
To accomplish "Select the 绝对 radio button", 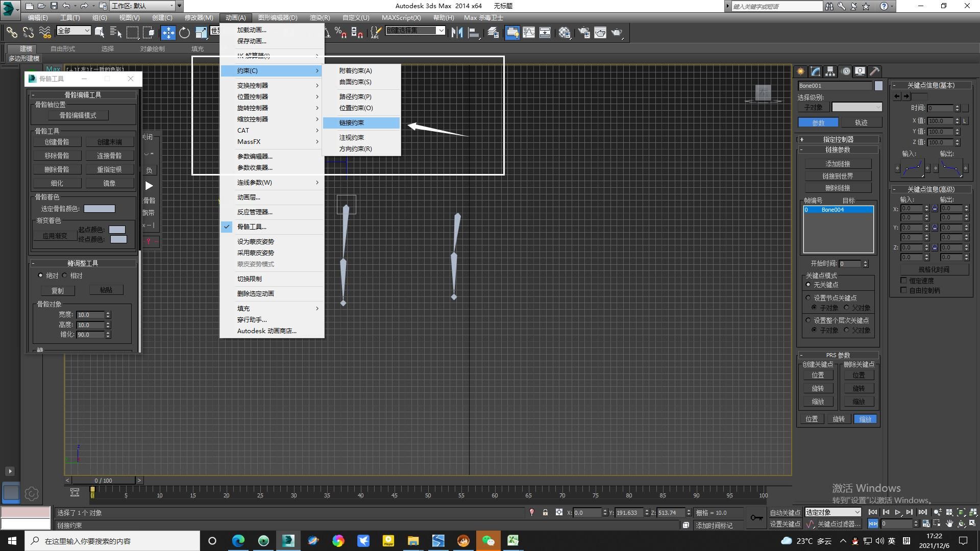I will click(x=41, y=275).
